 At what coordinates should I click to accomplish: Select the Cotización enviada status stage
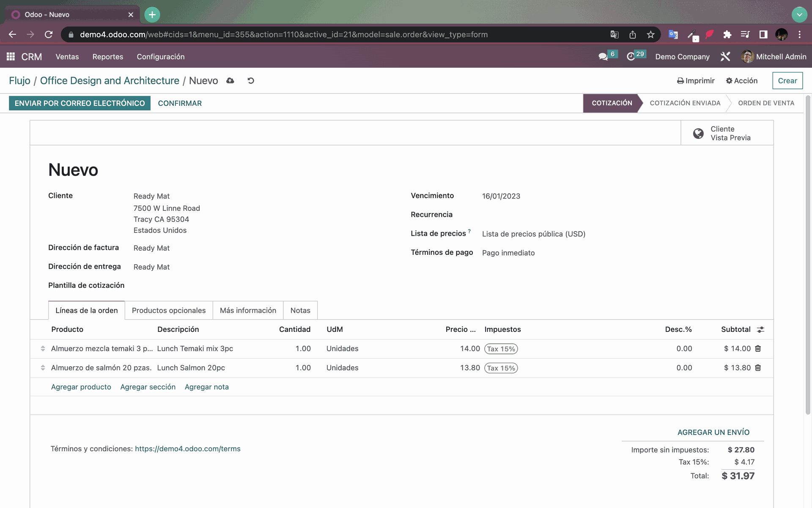[x=685, y=103]
